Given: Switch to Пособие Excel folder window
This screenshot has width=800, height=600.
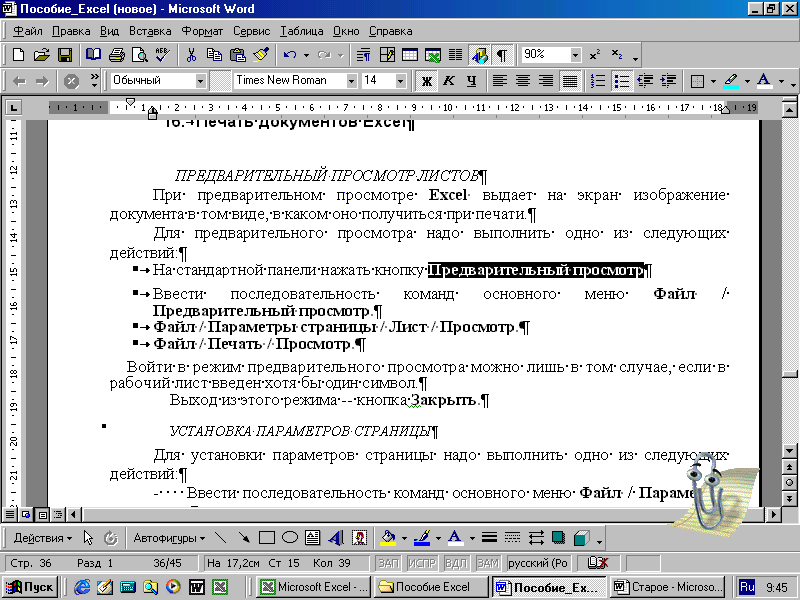Looking at the screenshot, I should 431,587.
